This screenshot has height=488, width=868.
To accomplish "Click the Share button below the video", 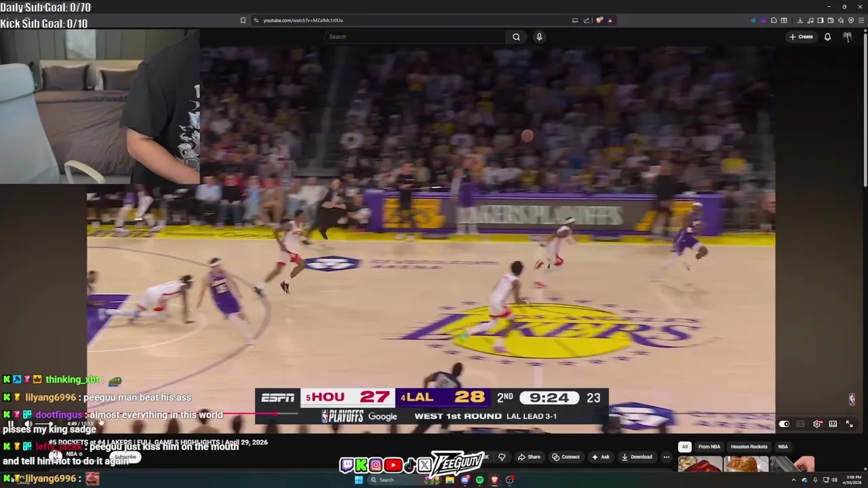I will (x=530, y=457).
